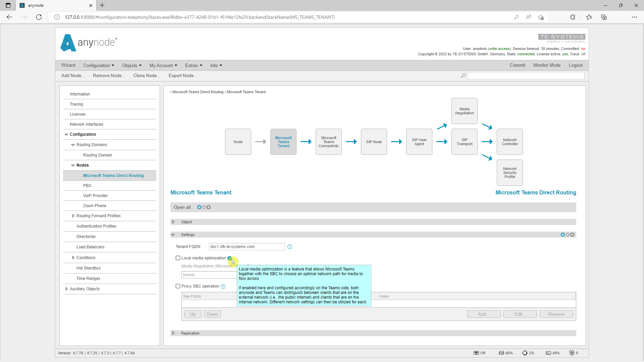Click the blue plus icon in Settings header
The height and width of the screenshot is (362, 644).
pyautogui.click(x=563, y=235)
